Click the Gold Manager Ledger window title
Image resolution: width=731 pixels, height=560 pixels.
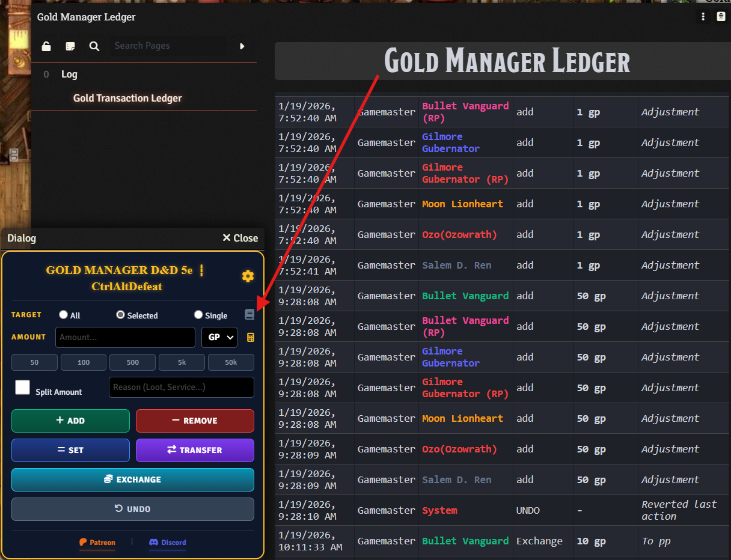[86, 17]
